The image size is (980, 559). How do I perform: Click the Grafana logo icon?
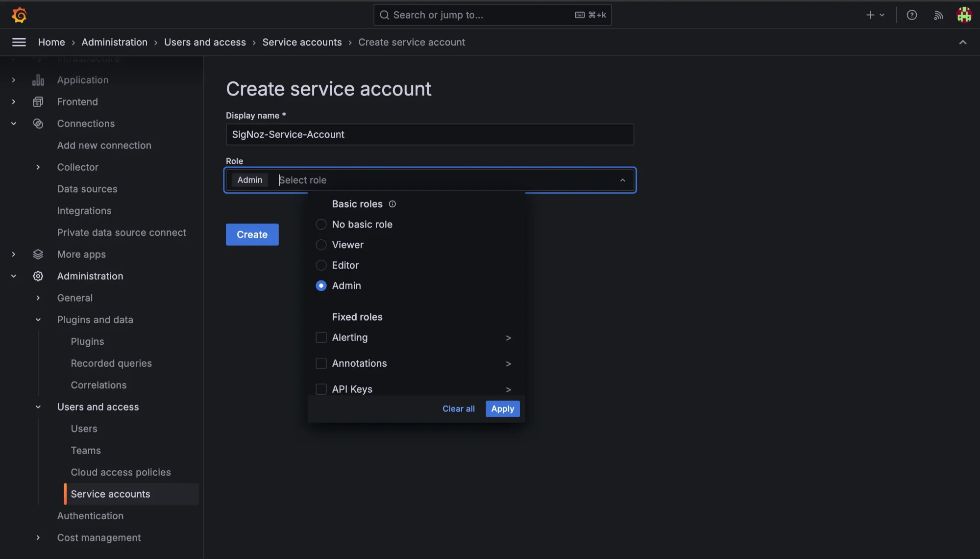pyautogui.click(x=19, y=15)
